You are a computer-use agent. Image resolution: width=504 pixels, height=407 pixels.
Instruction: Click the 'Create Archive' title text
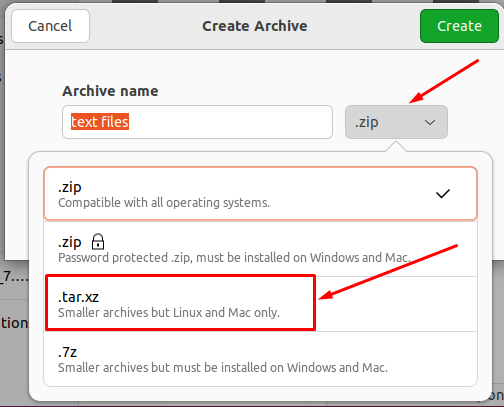255,26
